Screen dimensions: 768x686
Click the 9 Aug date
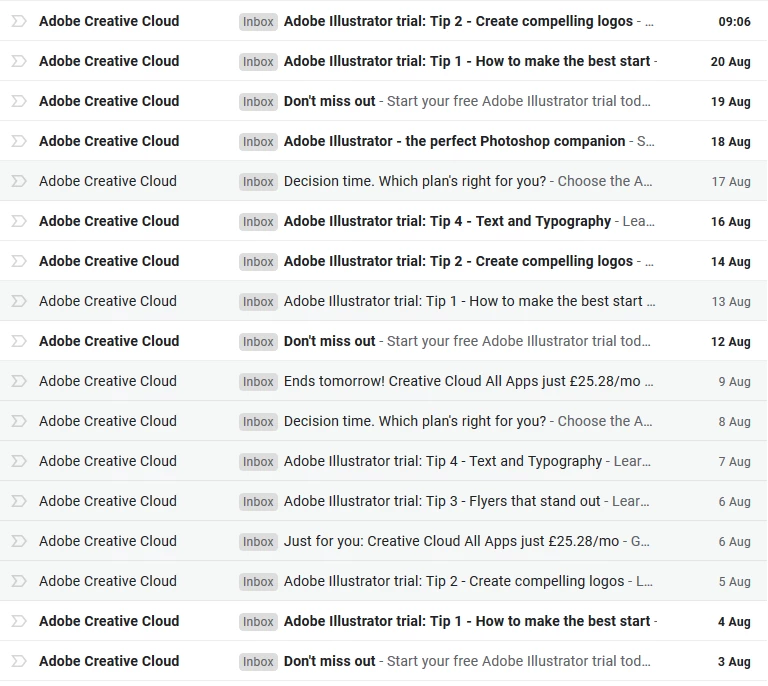[734, 381]
